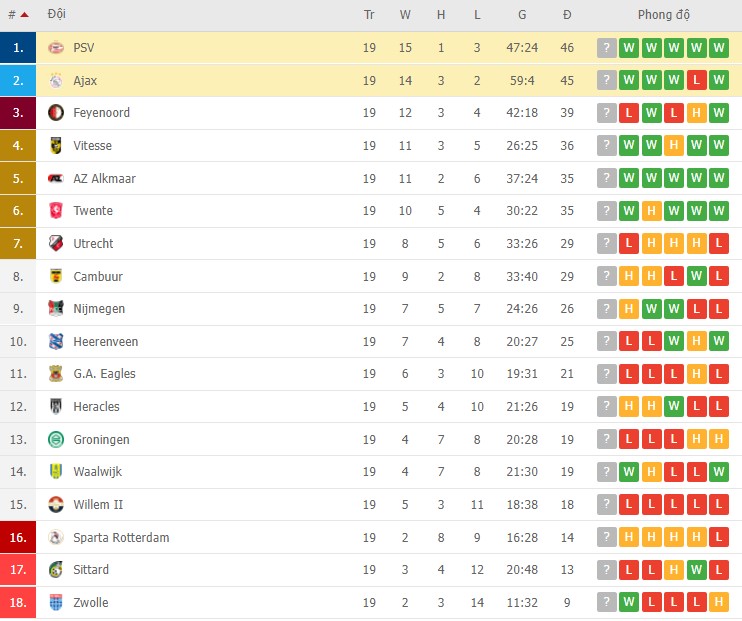Open the Willem II team link
742x621 pixels.
click(x=98, y=505)
